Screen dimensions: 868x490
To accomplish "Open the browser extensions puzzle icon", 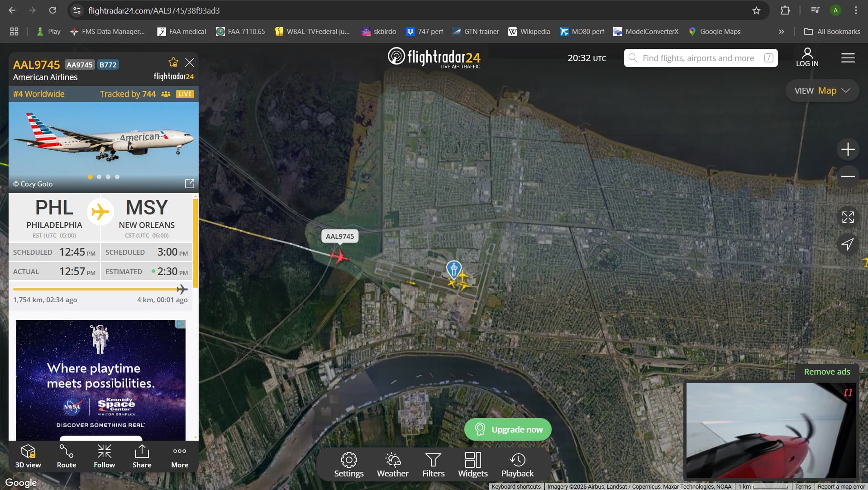I will [x=785, y=10].
